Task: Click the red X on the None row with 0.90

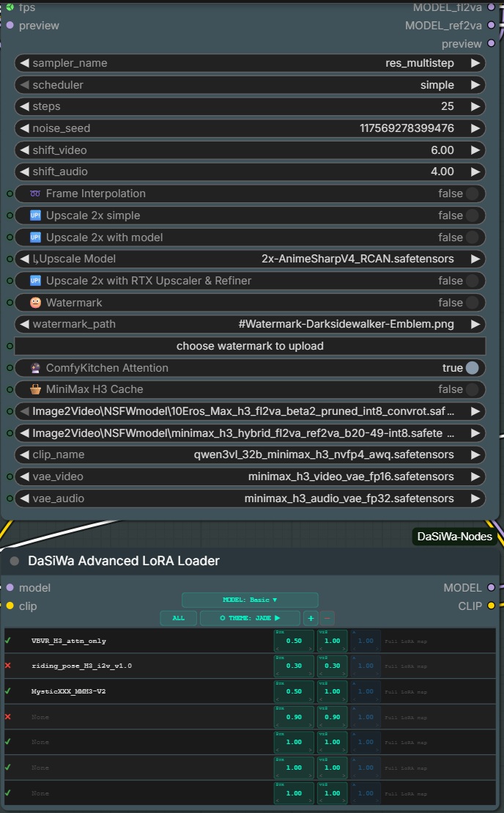Action: [8, 716]
